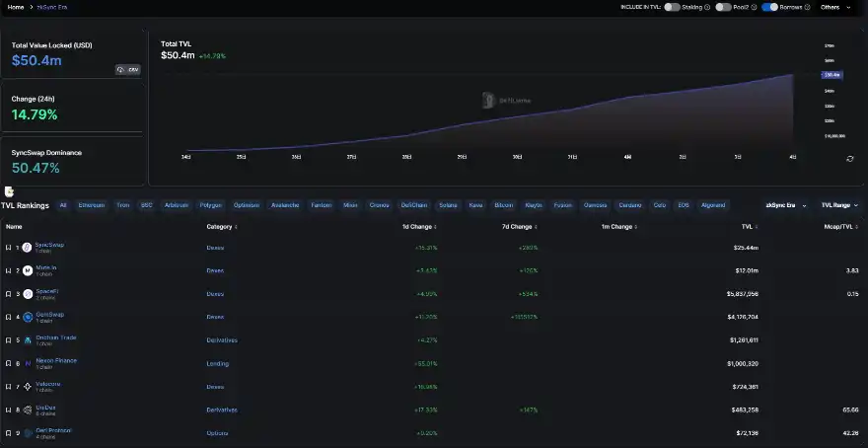Bookmark the Nexon Finance row
Screen dimensions: 868x448
pyautogui.click(x=8, y=364)
